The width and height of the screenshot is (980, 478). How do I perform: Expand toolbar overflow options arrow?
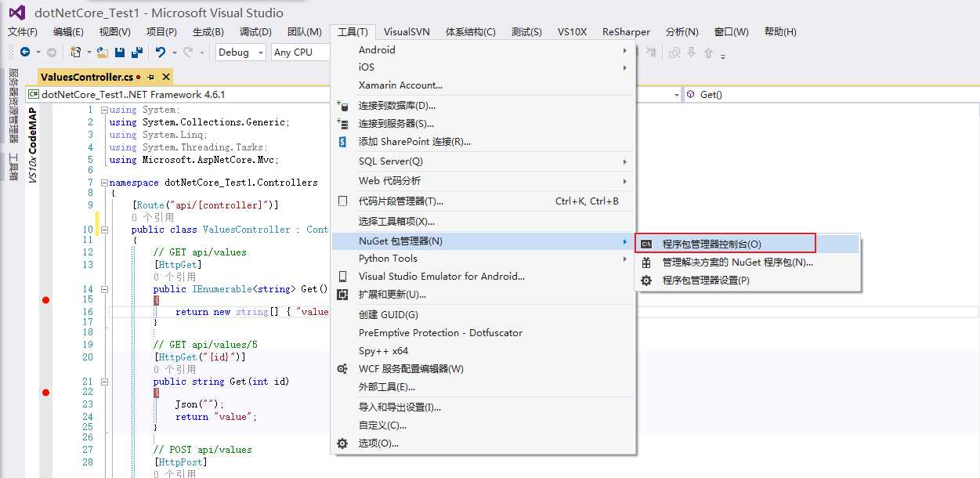723,55
